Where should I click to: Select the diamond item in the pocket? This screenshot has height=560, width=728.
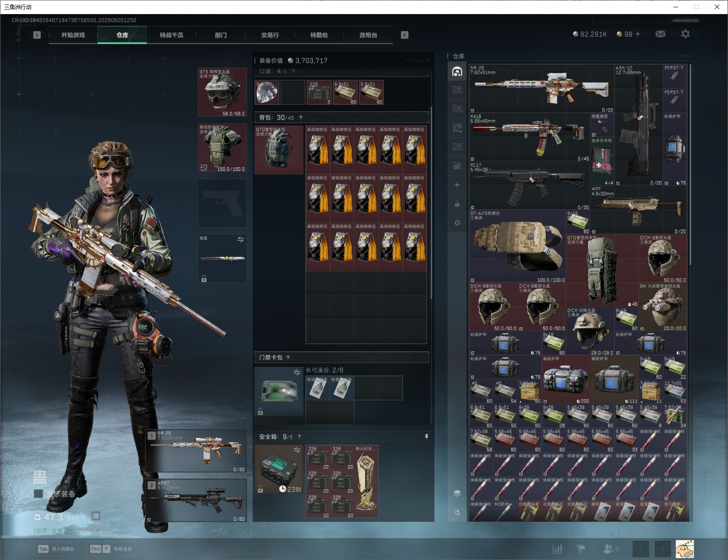pos(267,93)
